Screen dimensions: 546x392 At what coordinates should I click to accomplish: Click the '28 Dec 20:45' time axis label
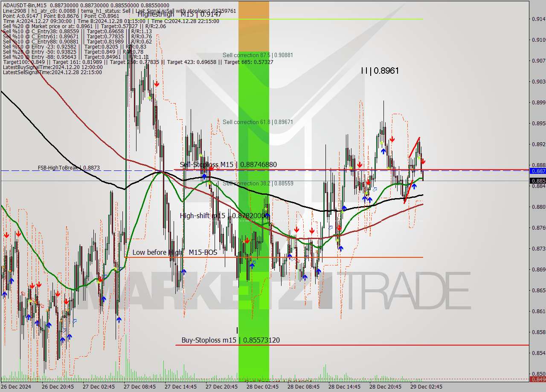[x=385, y=387]
